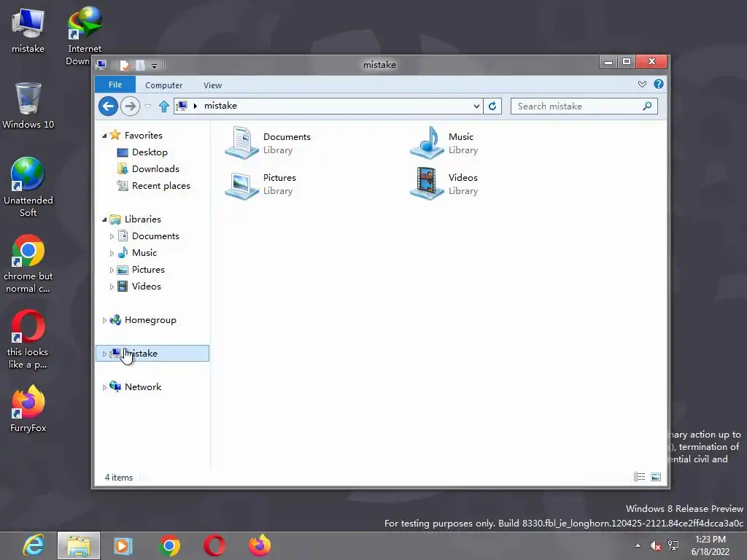Expand Music under Libraries

click(x=112, y=253)
